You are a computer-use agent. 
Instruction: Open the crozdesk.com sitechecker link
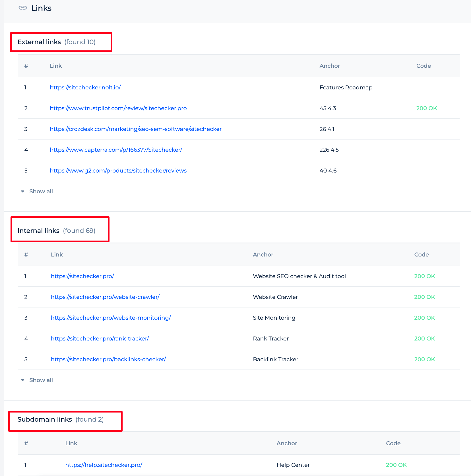[x=136, y=129]
